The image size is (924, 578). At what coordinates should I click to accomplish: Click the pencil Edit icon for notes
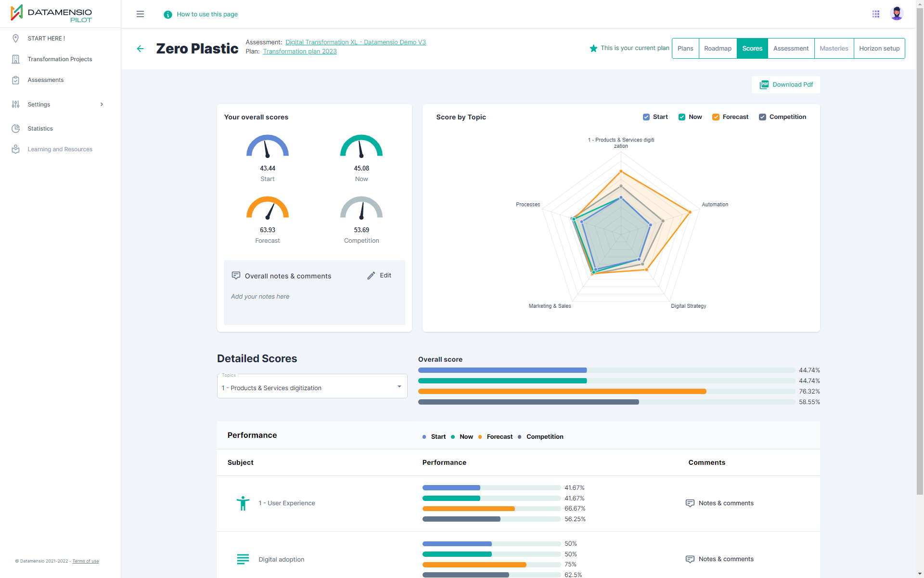pos(371,276)
